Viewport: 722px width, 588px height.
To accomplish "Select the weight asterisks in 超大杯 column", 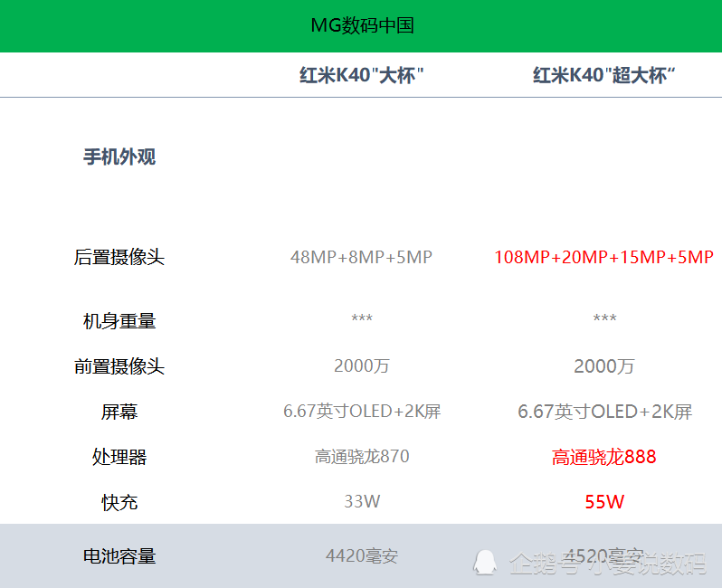I will tap(604, 318).
